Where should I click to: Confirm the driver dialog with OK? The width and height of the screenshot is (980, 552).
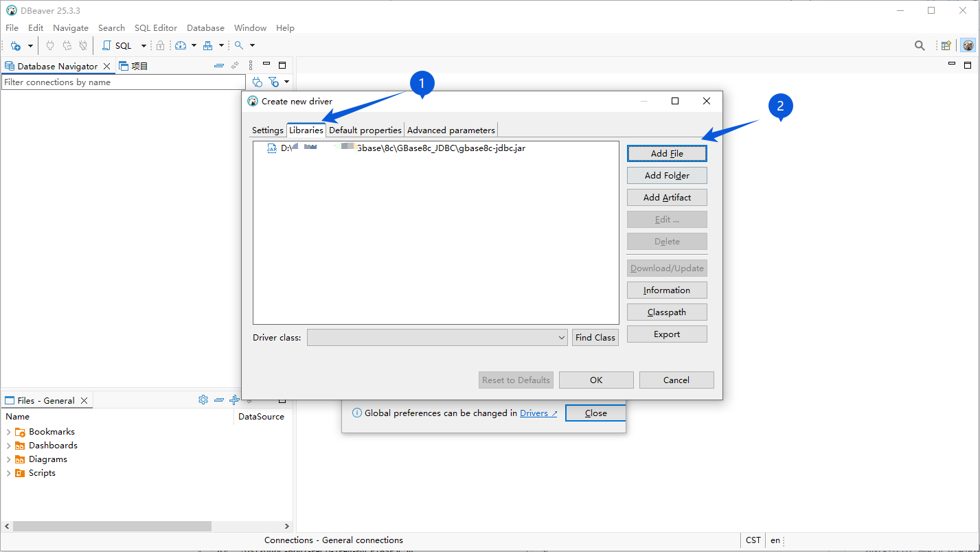click(x=596, y=380)
